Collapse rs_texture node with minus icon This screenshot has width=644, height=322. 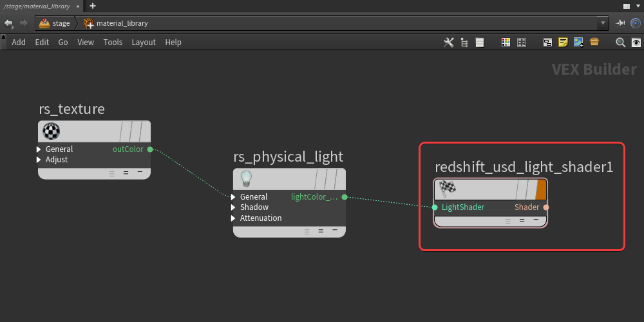point(140,172)
